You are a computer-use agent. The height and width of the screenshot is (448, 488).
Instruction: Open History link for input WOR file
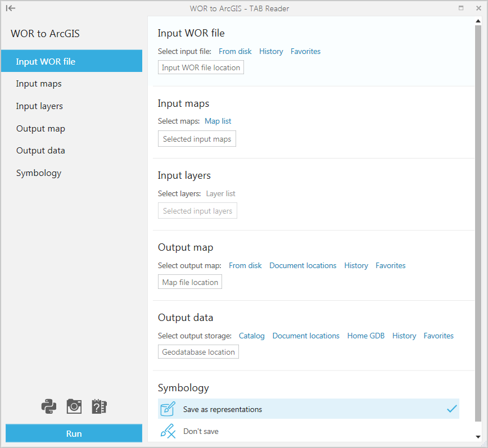coord(271,51)
